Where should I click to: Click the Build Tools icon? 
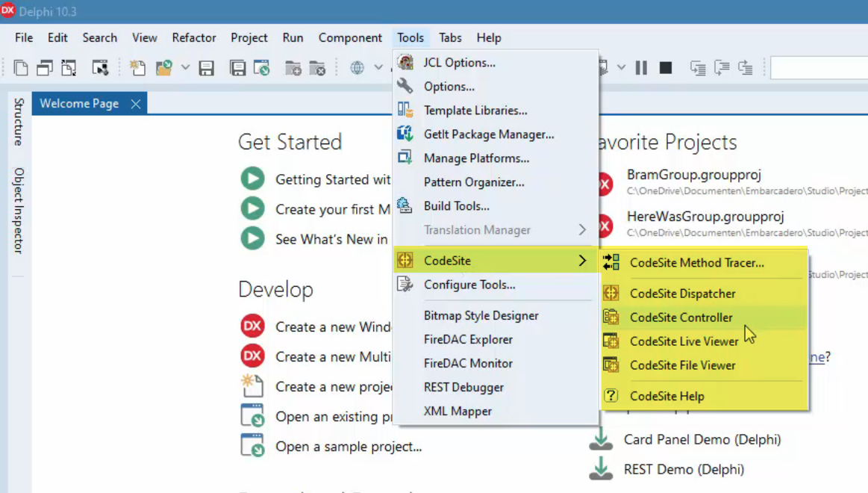[405, 205]
